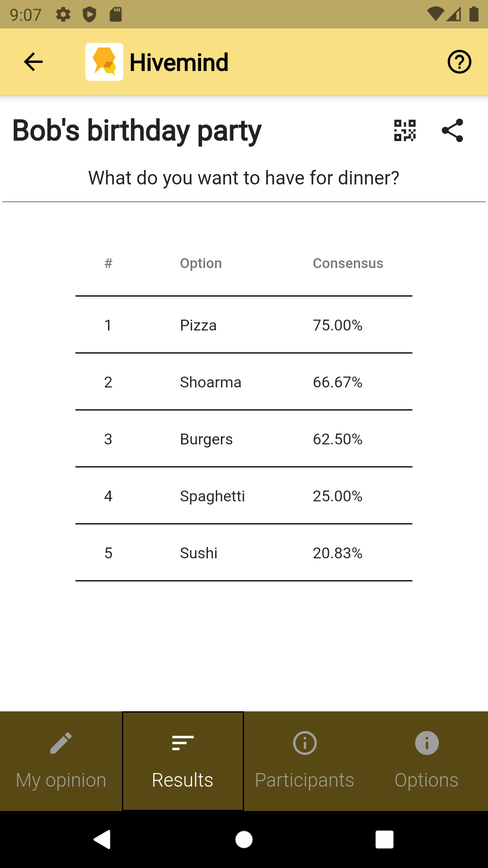Open the Options tab label
The width and height of the screenshot is (488, 868).
click(x=427, y=780)
